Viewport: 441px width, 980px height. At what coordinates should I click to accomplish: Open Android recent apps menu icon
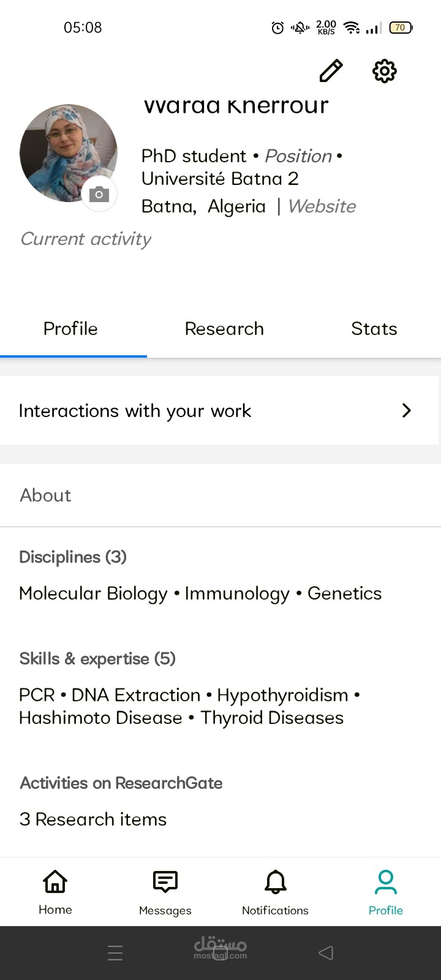click(x=115, y=952)
